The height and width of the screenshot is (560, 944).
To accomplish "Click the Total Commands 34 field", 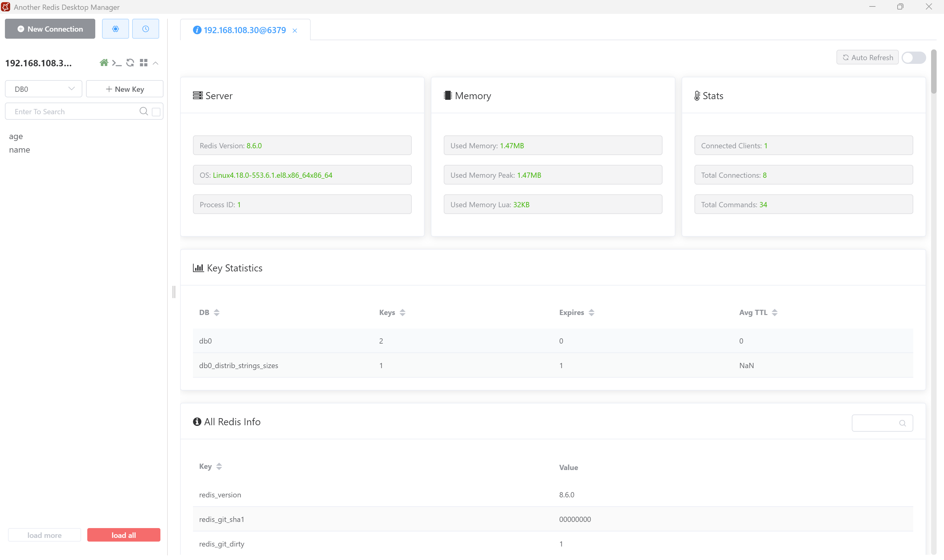I will (804, 204).
